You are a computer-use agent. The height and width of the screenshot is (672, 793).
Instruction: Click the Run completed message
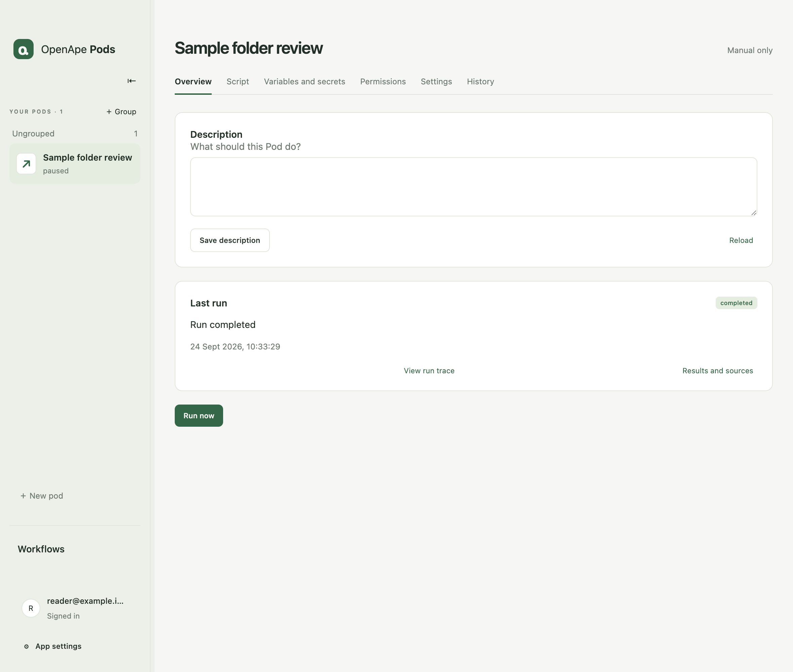tap(223, 325)
